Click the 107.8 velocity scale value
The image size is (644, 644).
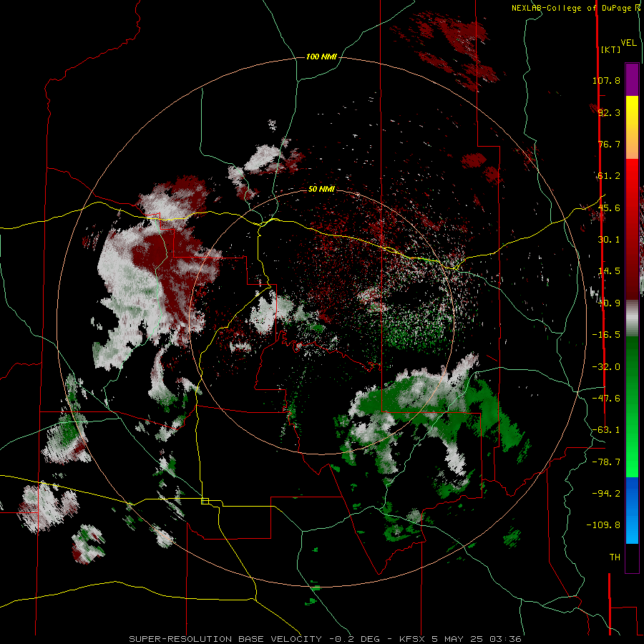pos(606,80)
